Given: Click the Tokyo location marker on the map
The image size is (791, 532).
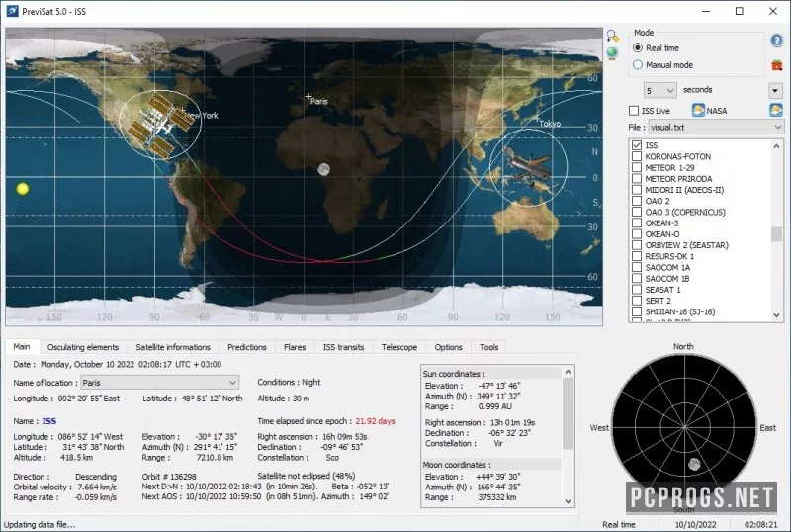Looking at the screenshot, I should click(538, 119).
